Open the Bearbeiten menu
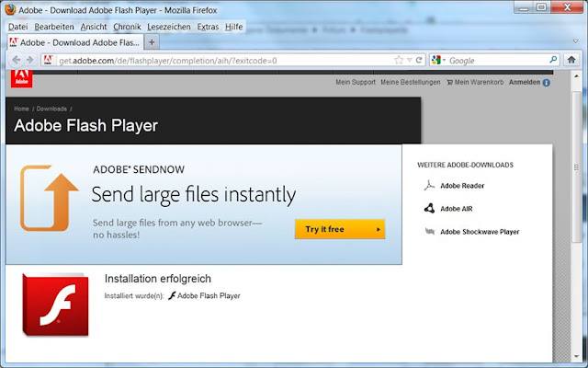This screenshot has width=588, height=368. coord(54,27)
